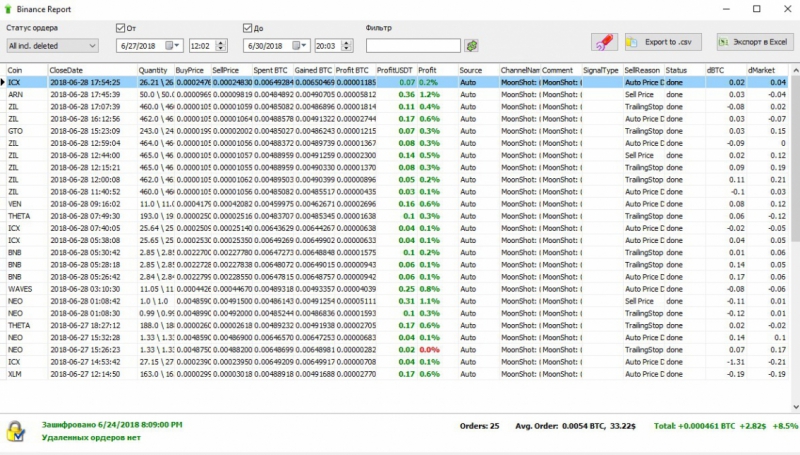This screenshot has width=800, height=455.
Task: Click the table scrollbar up arrow
Action: 795,70
